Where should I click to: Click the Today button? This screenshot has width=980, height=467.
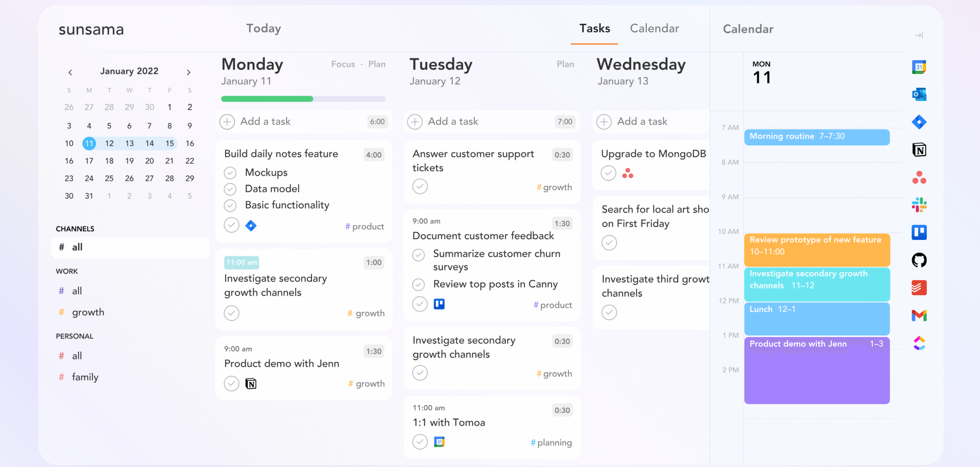263,28
